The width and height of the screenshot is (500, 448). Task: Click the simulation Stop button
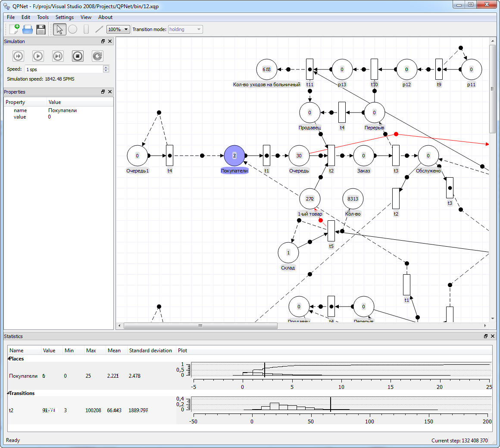(78, 56)
